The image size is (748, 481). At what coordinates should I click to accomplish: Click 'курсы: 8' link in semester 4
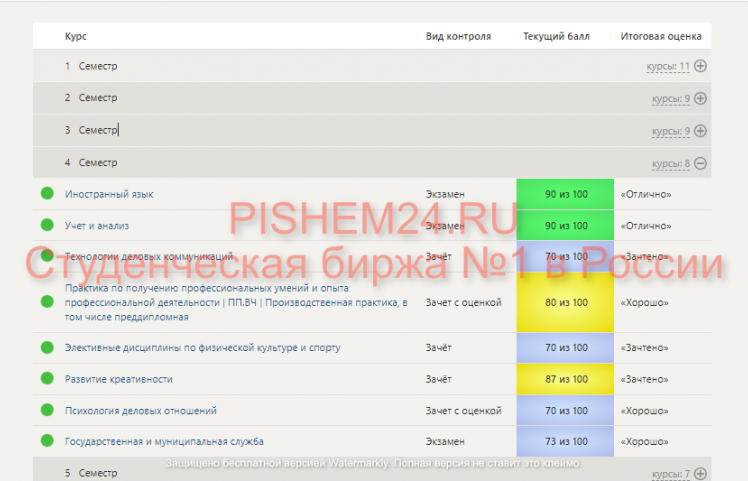(x=670, y=163)
